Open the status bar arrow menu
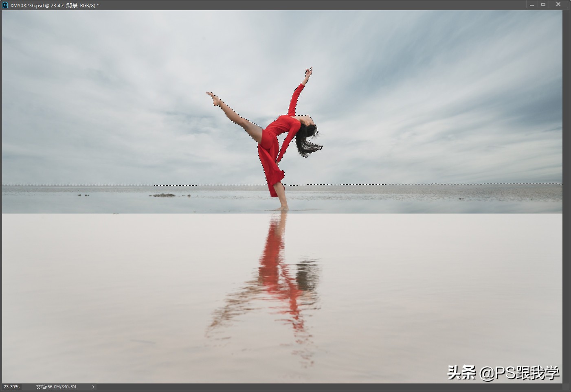Viewport: 571px width, 392px height. tap(93, 387)
